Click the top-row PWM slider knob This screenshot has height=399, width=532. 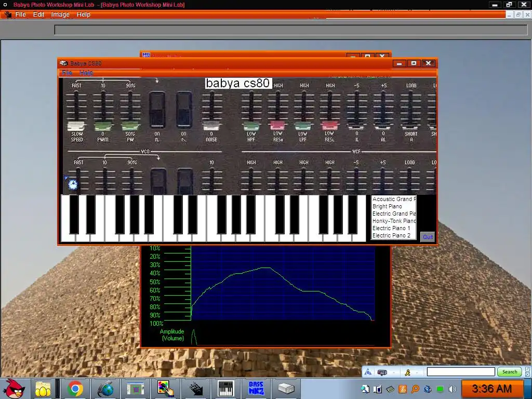pyautogui.click(x=103, y=126)
